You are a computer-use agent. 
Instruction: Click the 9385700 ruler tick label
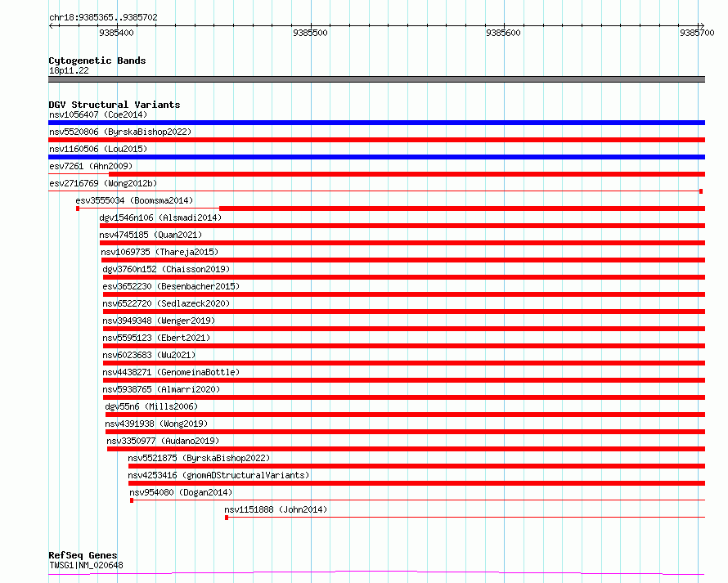point(697,33)
